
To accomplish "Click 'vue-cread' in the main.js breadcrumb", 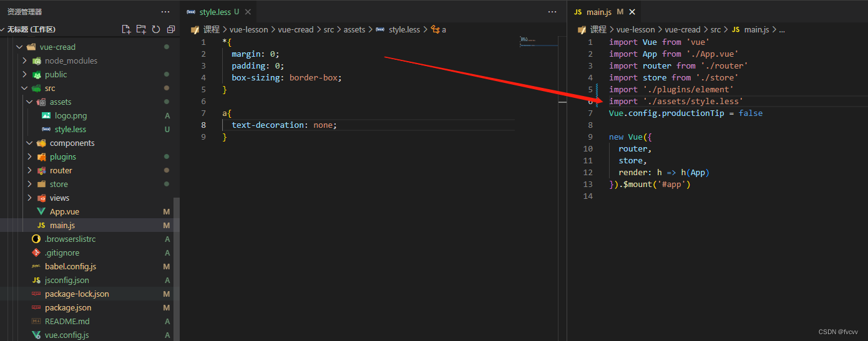I will [x=683, y=29].
